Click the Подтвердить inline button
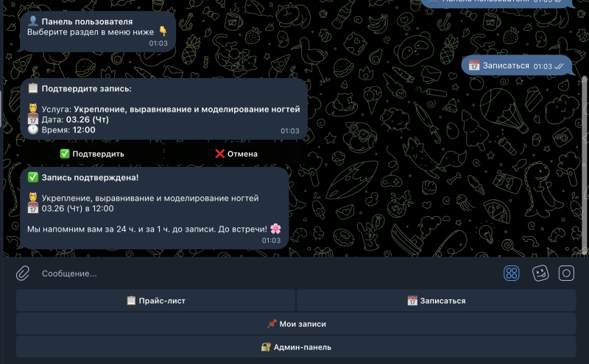Viewport: 589px width, 364px height. point(92,154)
